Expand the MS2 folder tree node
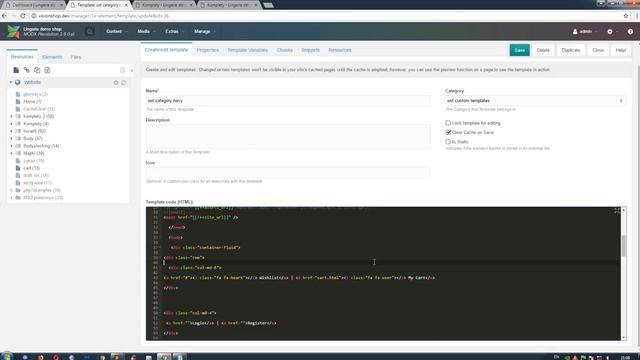The image size is (640, 360). click(11, 198)
